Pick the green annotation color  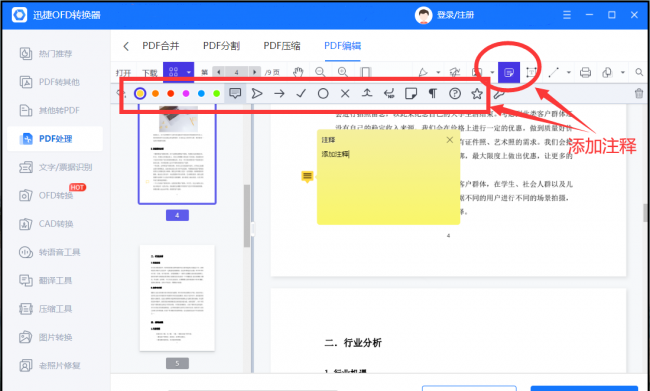tap(216, 94)
